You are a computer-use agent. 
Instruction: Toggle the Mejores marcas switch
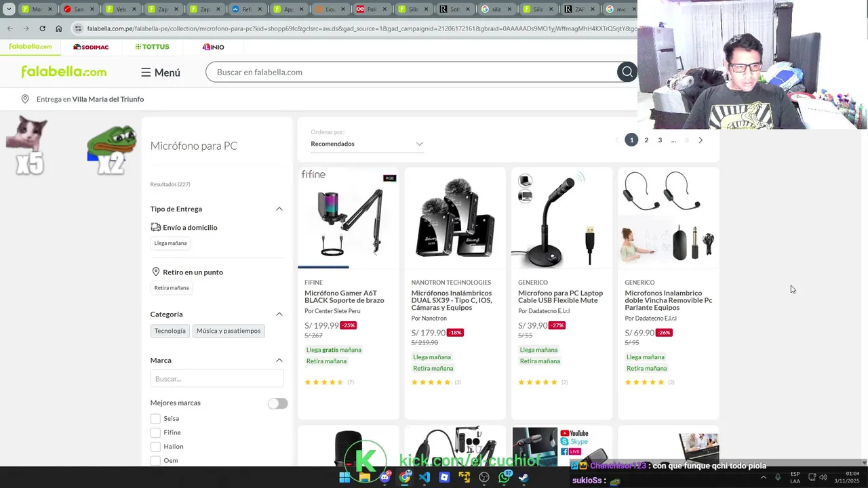[277, 403]
